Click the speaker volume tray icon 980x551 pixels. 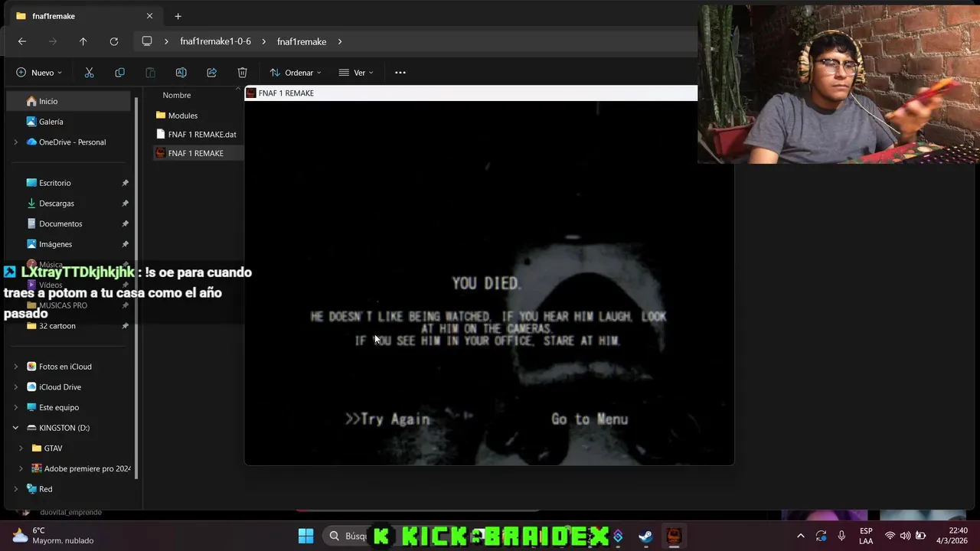(x=905, y=536)
